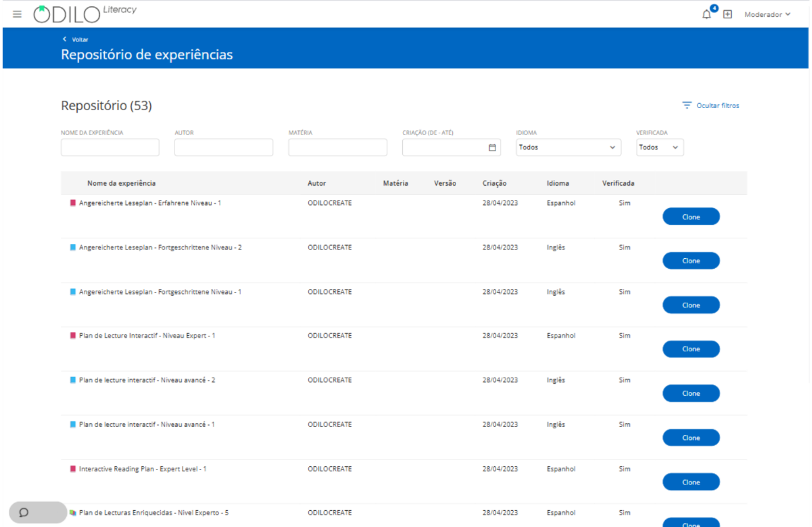Clone Angereicherte Leseplan - Erfahrene Niveau - 1
This screenshot has height=527, width=812.
pos(691,217)
